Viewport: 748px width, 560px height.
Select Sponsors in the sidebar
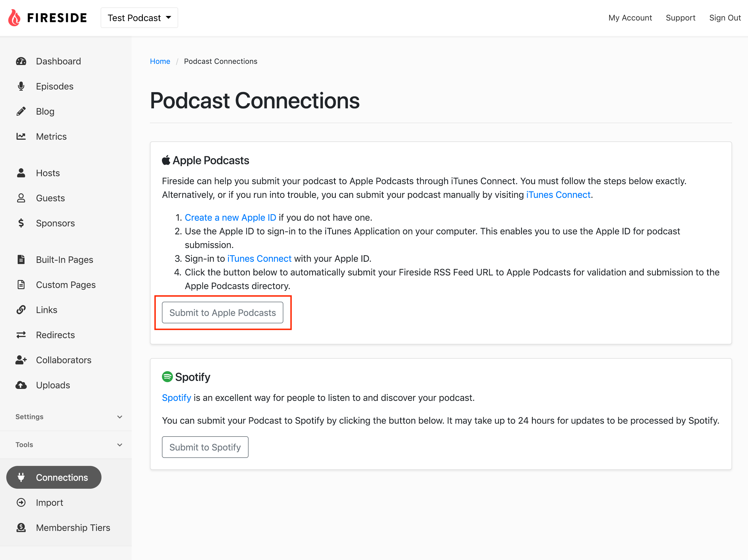coord(55,223)
